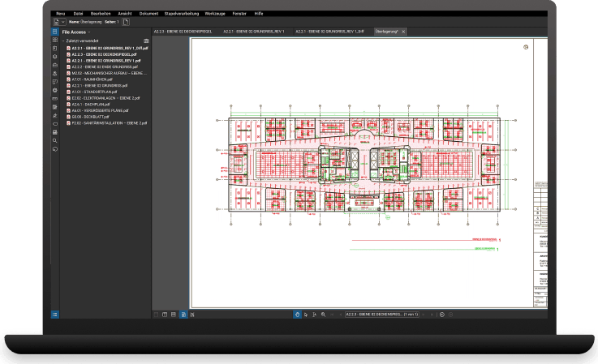Image resolution: width=598 pixels, height=364 pixels.
Task: Open the Thumbnails panel icon in sidebar
Action: point(55,40)
